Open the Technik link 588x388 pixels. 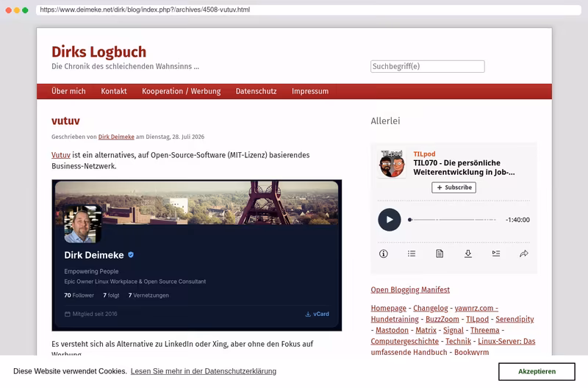[x=458, y=341]
